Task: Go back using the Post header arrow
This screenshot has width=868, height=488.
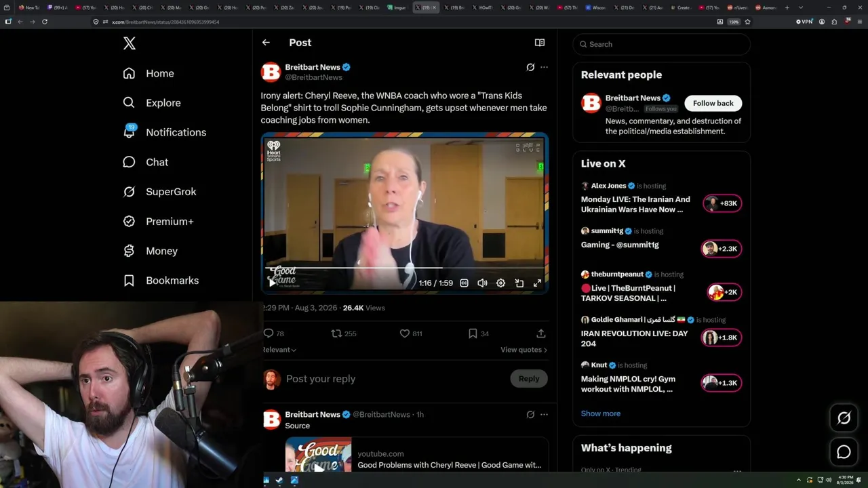Action: point(266,43)
